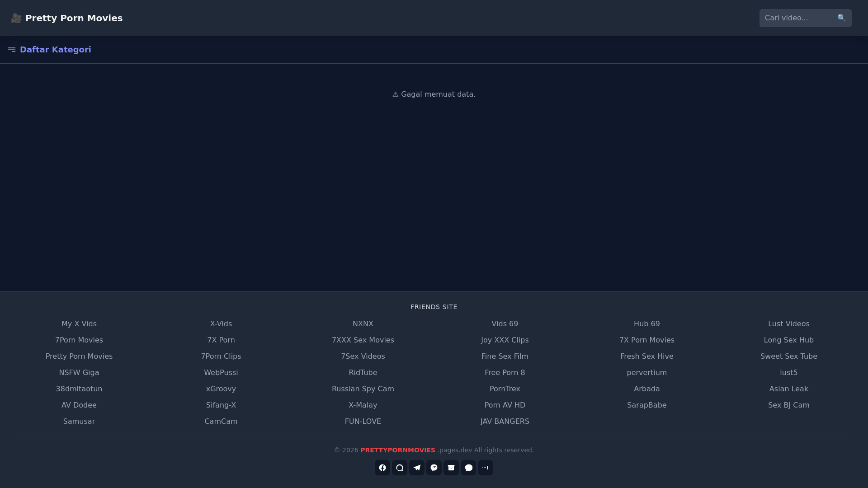
Task: Click the FRIENDS SITE heading text
Action: (434, 307)
